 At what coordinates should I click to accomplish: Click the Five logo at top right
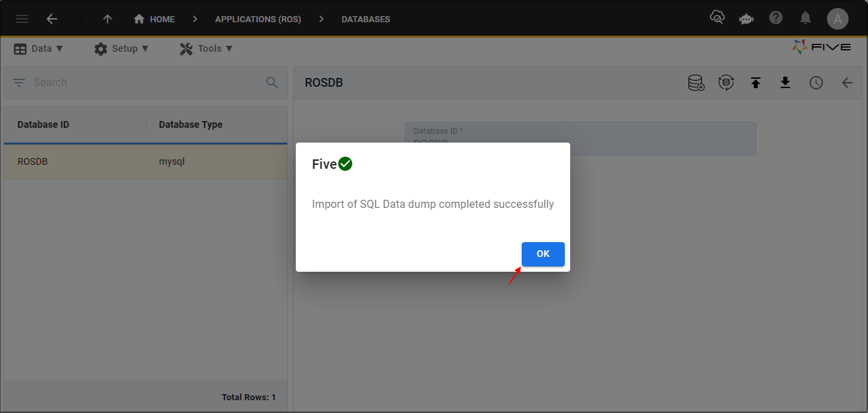(822, 47)
